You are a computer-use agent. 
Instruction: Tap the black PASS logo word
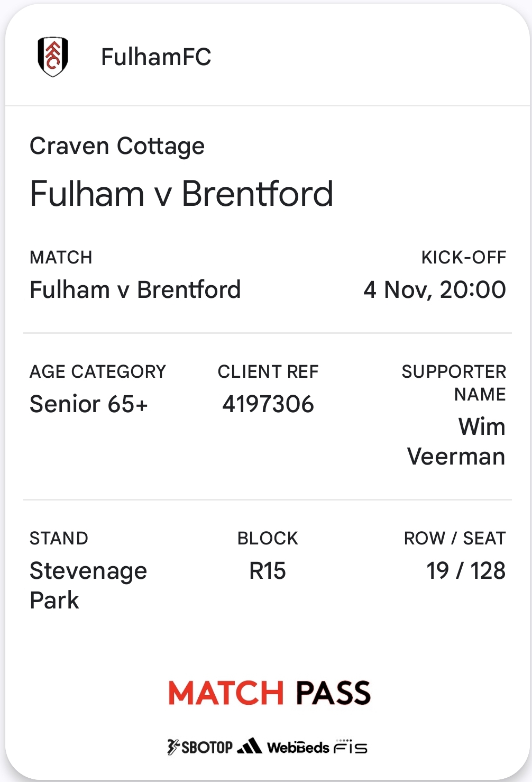[x=333, y=693]
